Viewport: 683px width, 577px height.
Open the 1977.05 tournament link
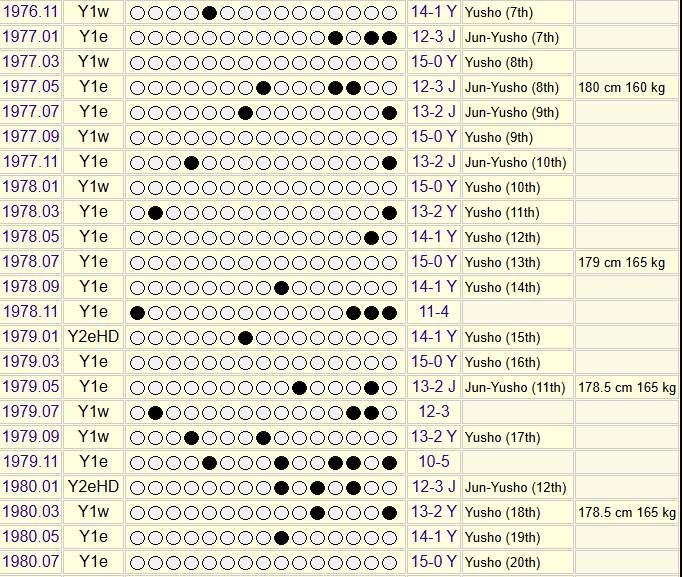30,87
